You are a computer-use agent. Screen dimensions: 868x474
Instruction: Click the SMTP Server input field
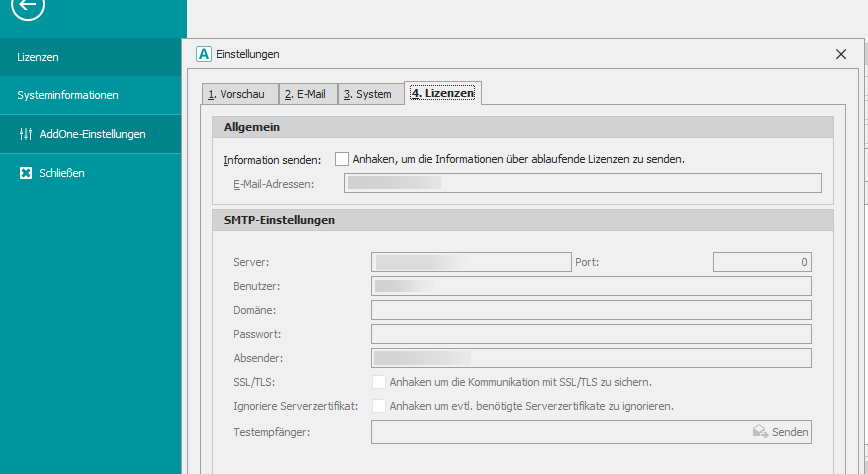pos(471,262)
